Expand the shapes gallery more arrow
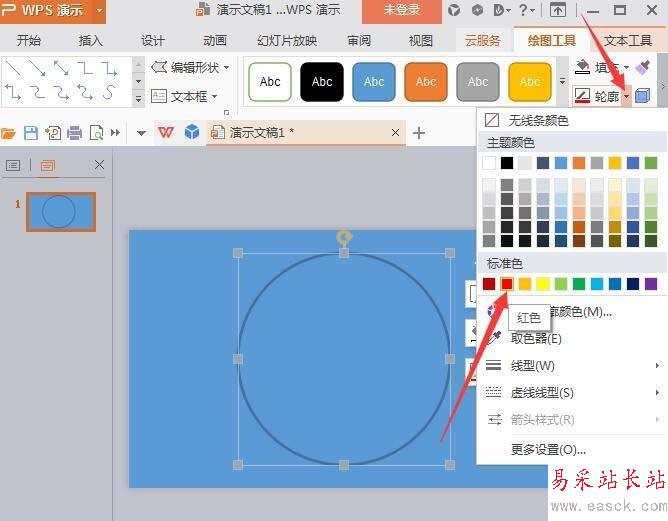The width and height of the screenshot is (668, 521). point(138,99)
